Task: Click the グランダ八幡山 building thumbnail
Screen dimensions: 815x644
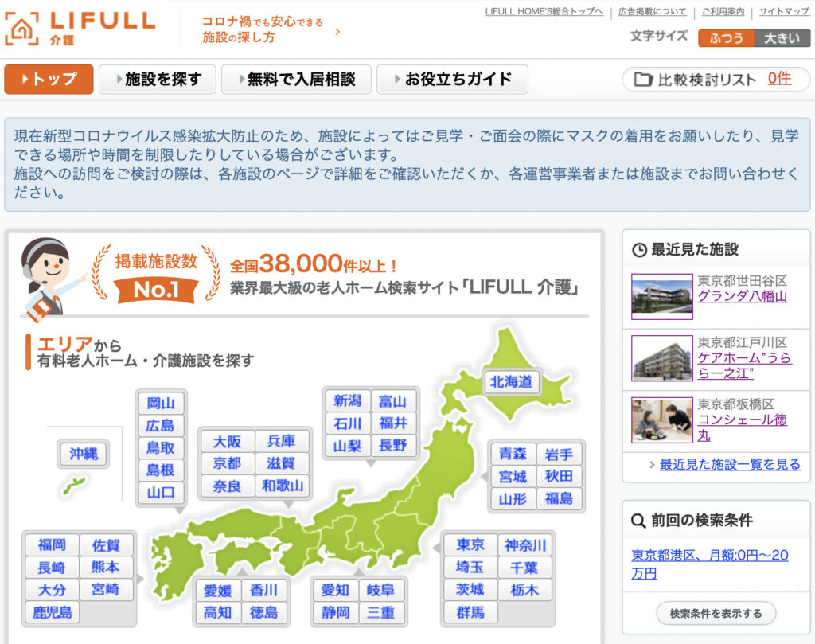Action: pyautogui.click(x=662, y=296)
